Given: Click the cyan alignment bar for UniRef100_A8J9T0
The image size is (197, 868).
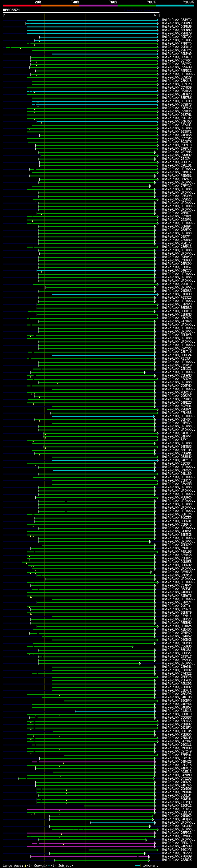Looking at the screenshot, I should click(92, 20).
